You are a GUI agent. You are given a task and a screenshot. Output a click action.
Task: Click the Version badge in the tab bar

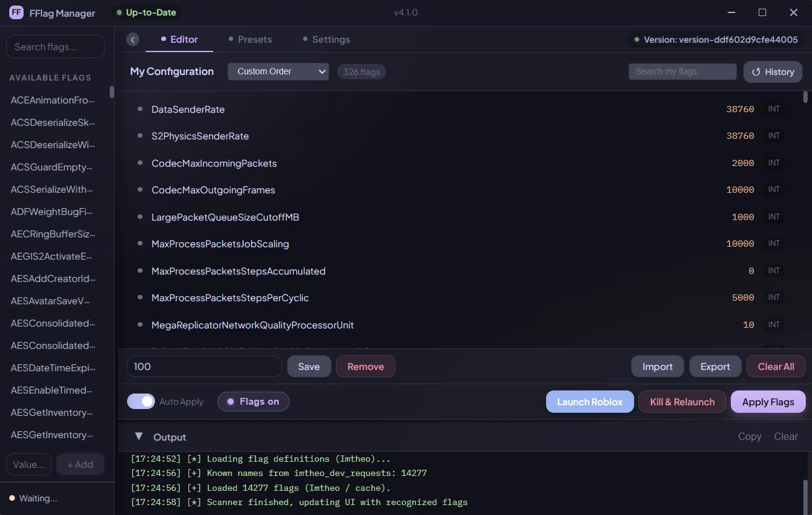point(715,40)
